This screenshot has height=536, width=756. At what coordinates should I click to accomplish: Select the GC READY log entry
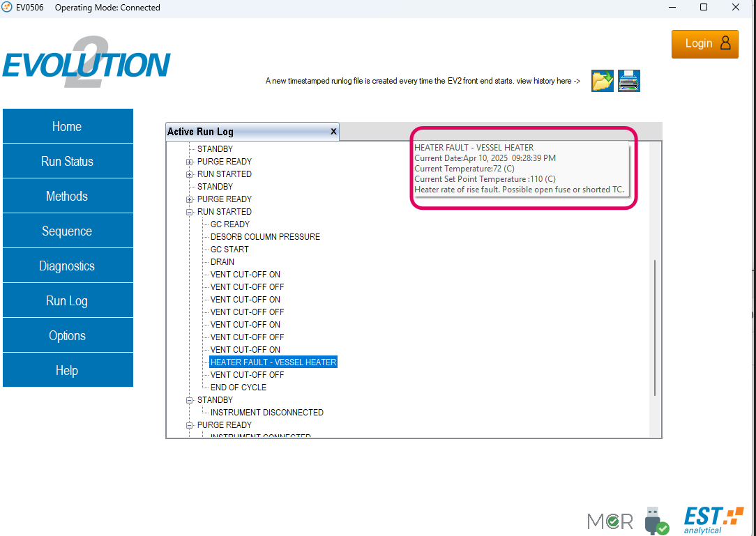point(230,224)
